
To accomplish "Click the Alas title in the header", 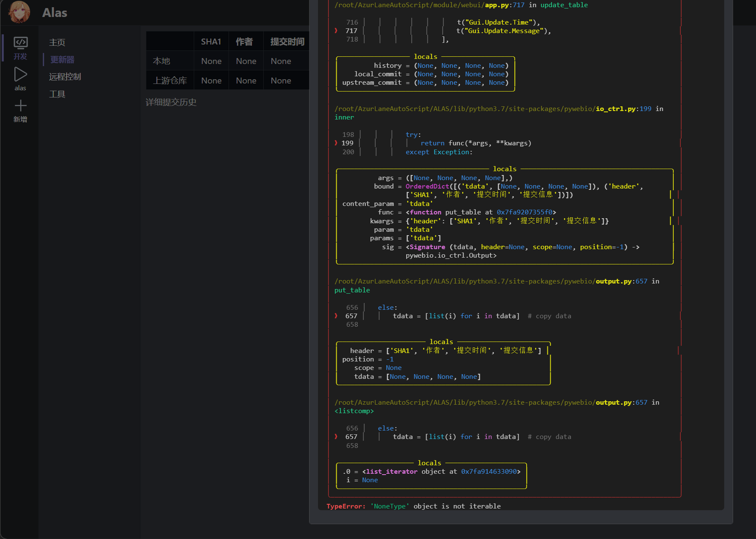I will 54,12.
